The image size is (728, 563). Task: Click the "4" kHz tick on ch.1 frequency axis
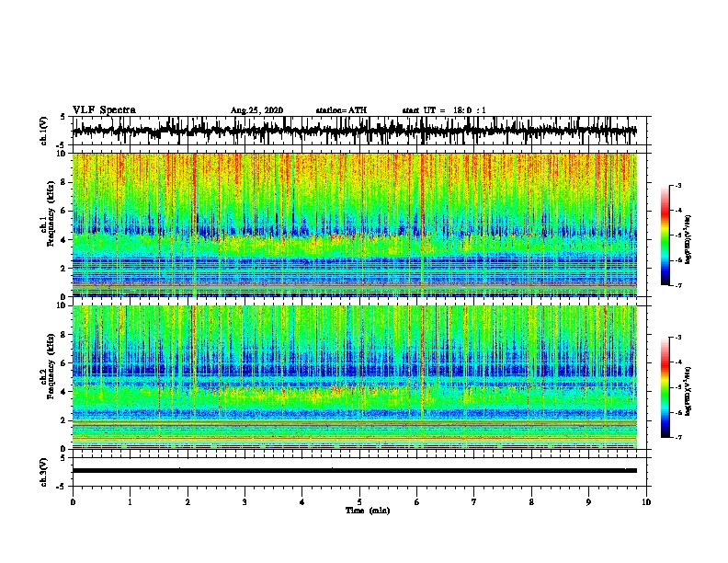(x=64, y=240)
